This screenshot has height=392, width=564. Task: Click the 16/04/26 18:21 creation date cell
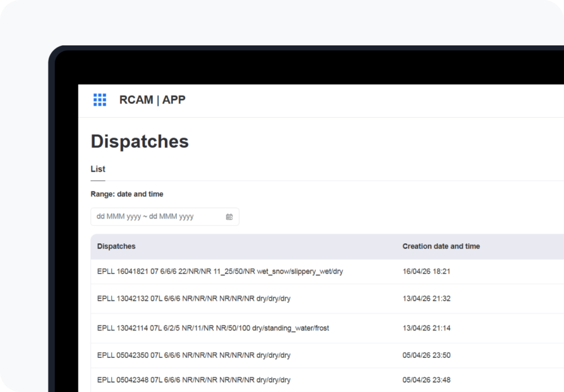(426, 271)
